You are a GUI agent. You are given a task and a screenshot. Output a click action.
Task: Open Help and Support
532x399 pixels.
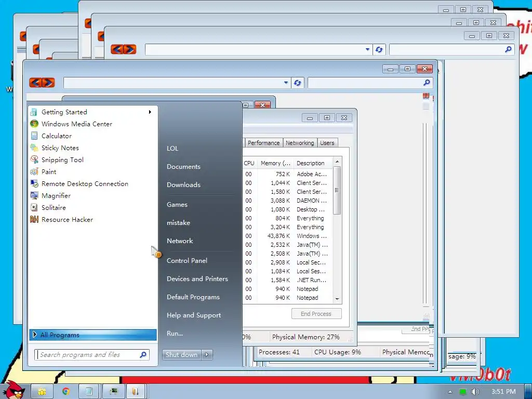(194, 315)
